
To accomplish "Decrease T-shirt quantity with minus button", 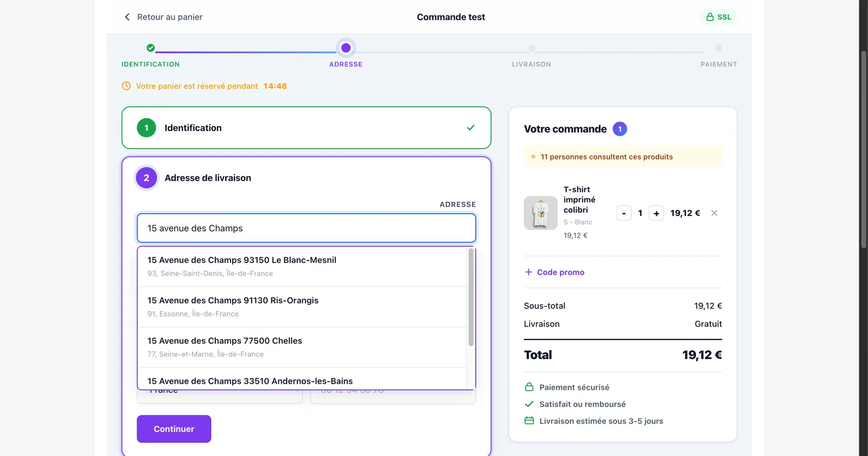I will coord(624,213).
